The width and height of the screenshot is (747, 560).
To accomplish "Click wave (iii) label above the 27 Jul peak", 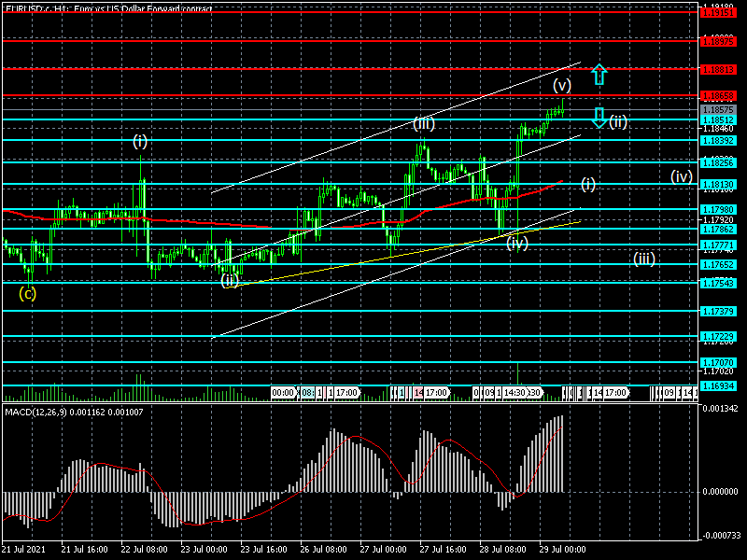I will (x=424, y=124).
